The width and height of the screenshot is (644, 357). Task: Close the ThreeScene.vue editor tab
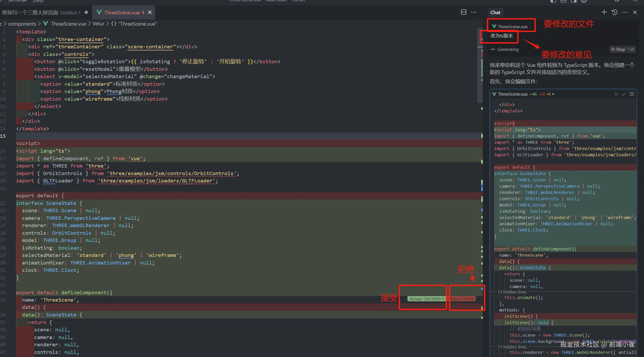(x=150, y=12)
